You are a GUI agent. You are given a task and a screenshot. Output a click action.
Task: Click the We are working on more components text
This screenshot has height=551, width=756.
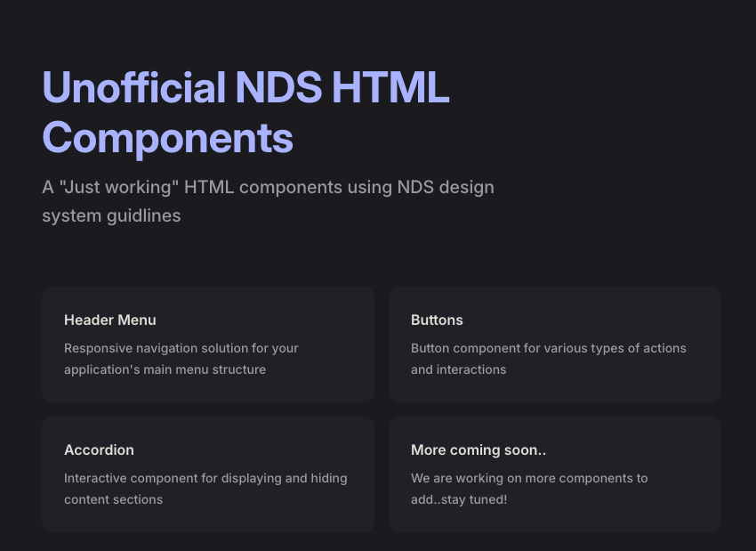pyautogui.click(x=529, y=489)
